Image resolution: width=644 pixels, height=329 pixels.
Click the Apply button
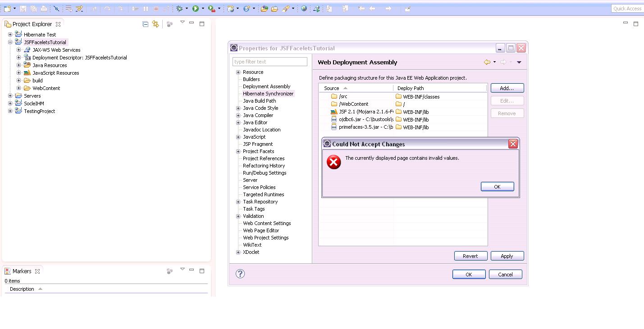click(x=507, y=256)
